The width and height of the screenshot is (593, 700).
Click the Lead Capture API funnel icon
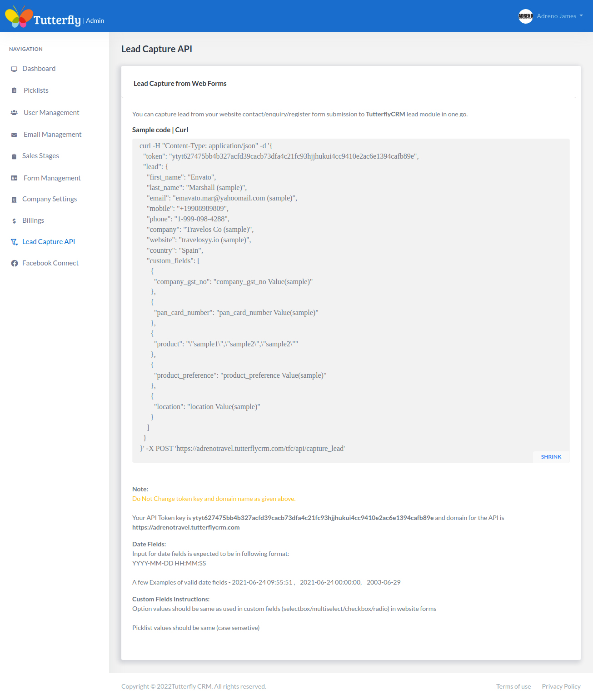14,242
